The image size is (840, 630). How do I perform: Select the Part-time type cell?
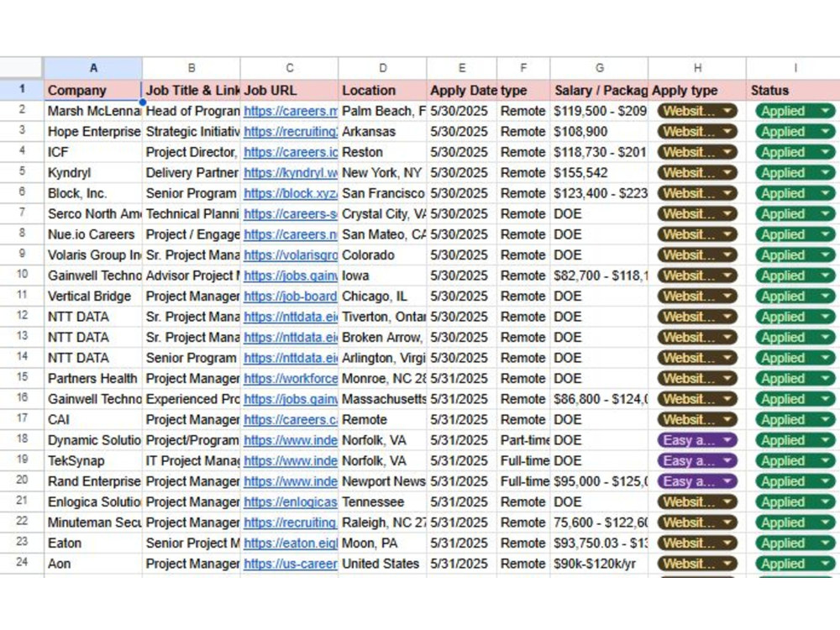click(x=523, y=440)
